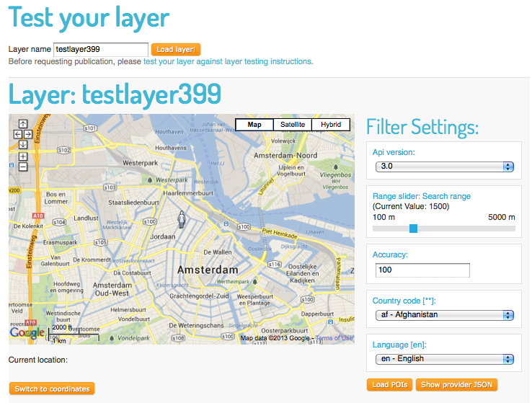
Task: Click the Load POIs button
Action: (x=389, y=385)
